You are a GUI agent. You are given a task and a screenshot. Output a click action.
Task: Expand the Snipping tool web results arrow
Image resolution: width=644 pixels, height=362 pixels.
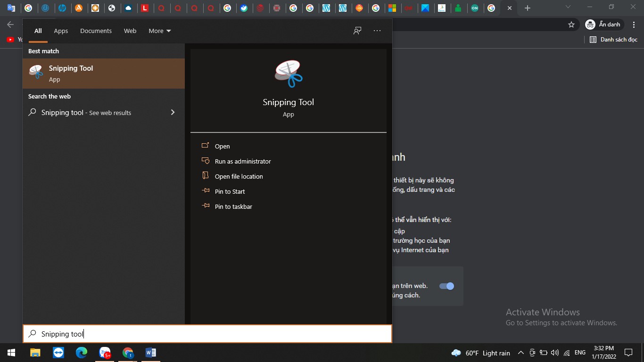(173, 112)
